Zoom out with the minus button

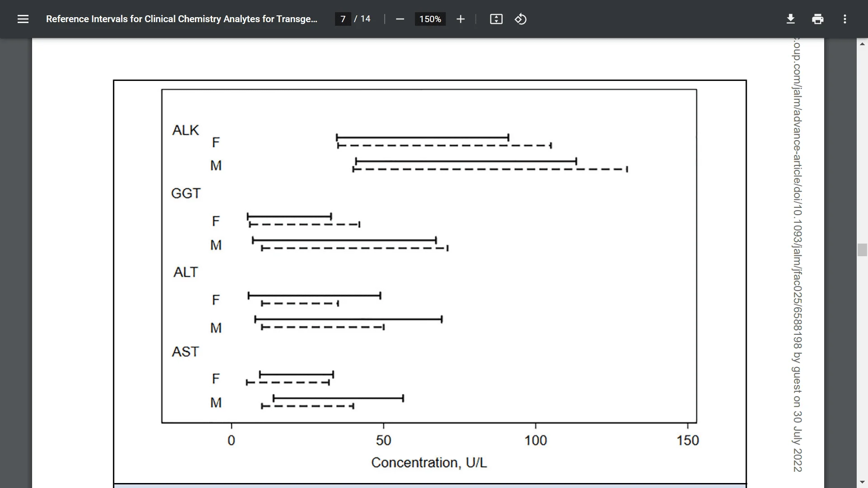coord(400,19)
